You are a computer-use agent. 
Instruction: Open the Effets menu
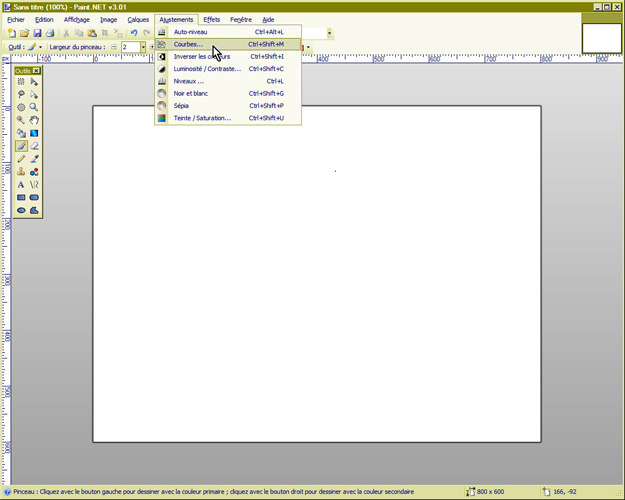(x=212, y=19)
